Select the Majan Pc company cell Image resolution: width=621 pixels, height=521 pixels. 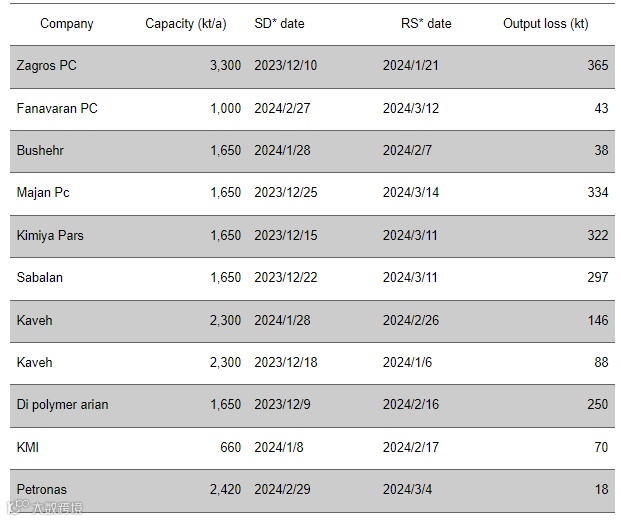point(43,192)
